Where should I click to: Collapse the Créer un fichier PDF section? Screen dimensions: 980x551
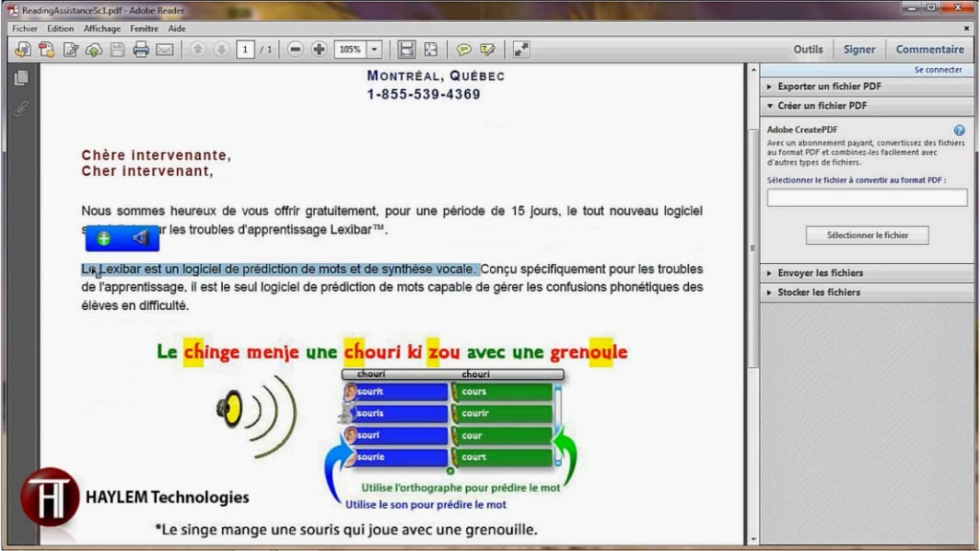coord(822,106)
